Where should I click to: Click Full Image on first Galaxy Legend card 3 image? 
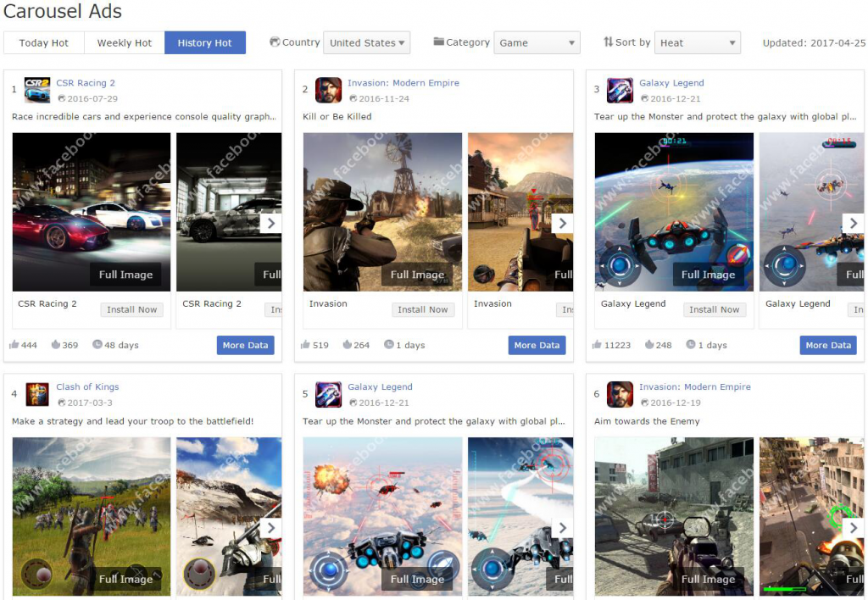coord(708,274)
